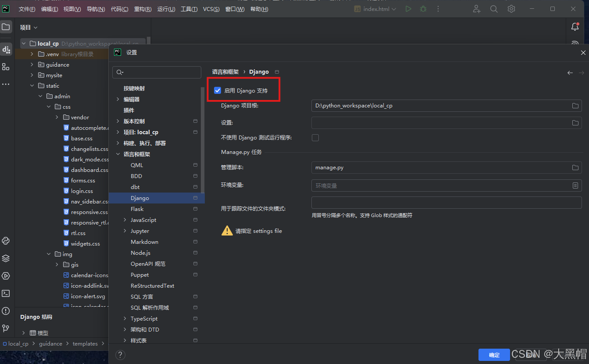Open the more actions vertical dots icon

tap(438, 9)
